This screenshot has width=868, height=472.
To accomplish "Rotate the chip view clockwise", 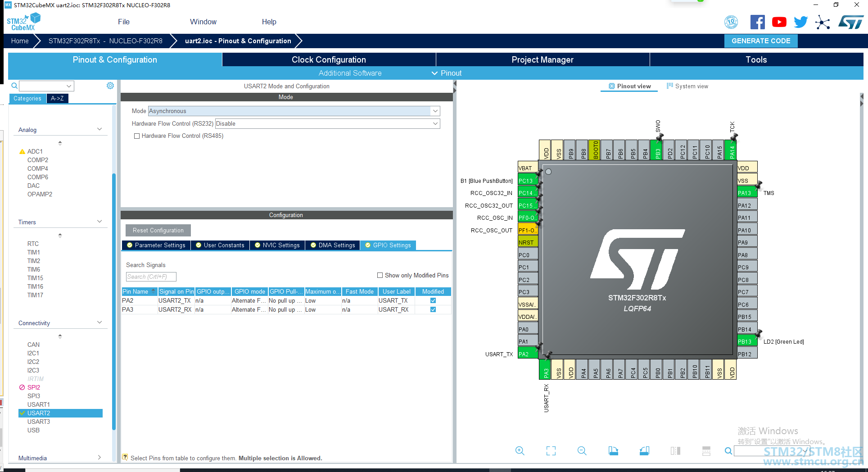I will click(x=613, y=451).
